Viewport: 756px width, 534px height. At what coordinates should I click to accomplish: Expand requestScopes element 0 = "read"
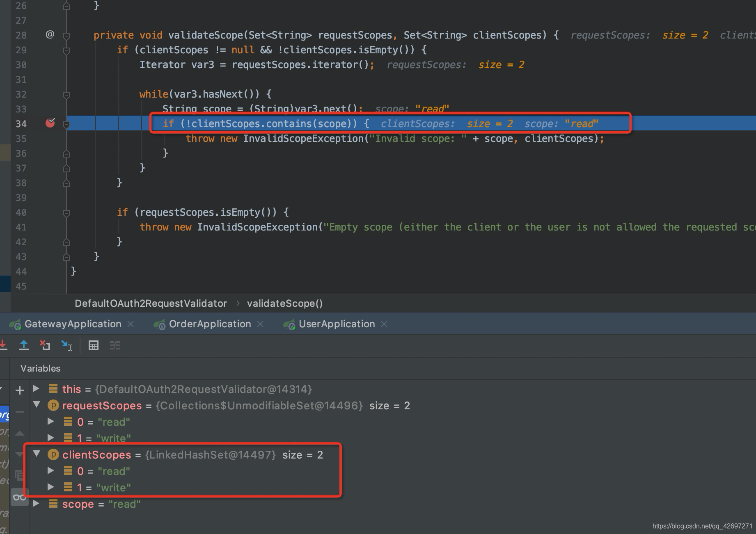[x=51, y=421]
